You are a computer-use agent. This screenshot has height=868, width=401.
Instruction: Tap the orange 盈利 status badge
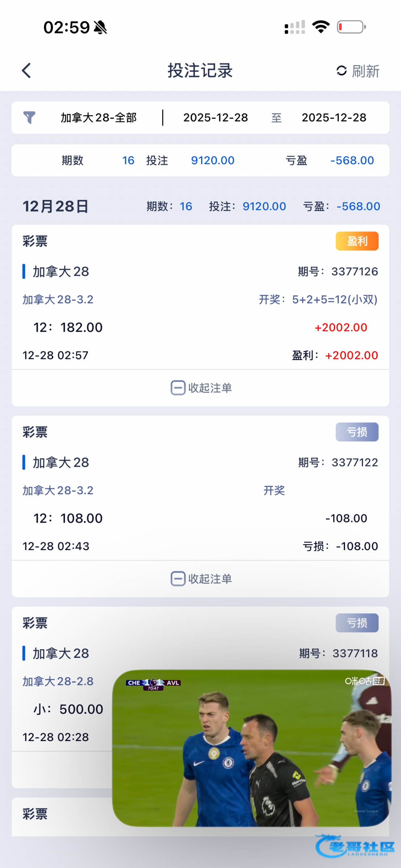(357, 241)
